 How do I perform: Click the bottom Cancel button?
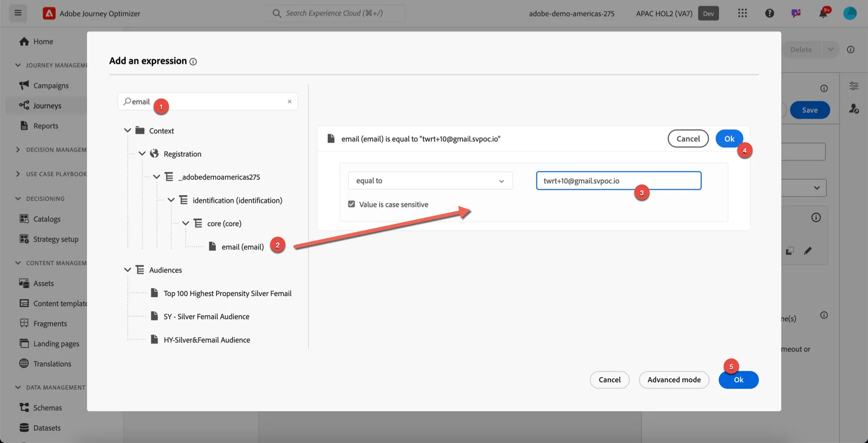click(609, 380)
